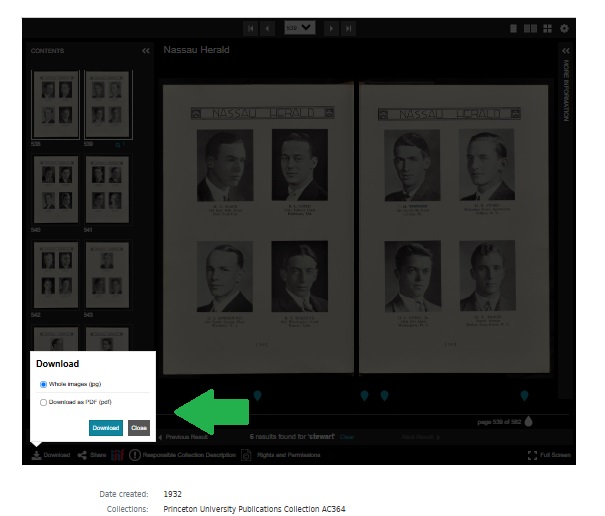Switch to two-page view icon

tap(530, 29)
